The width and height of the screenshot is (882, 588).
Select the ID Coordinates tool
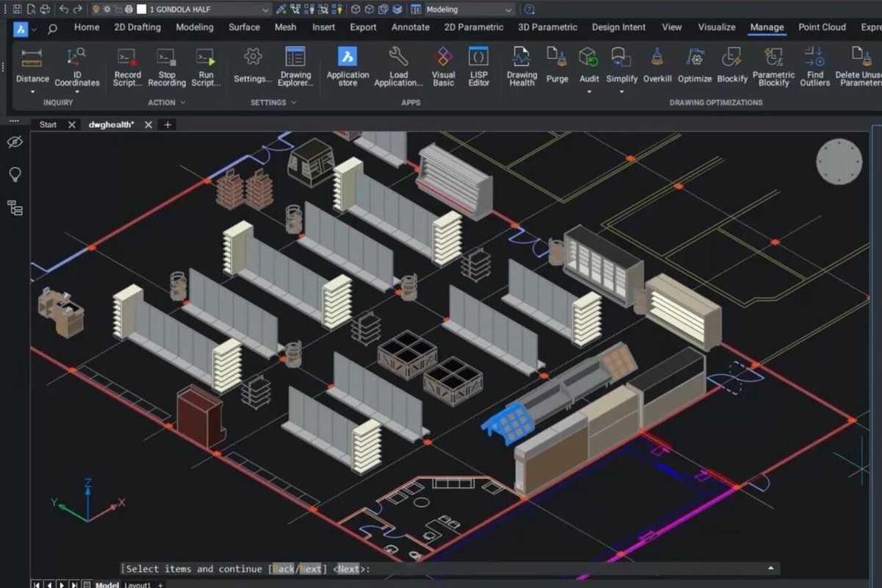coord(76,67)
